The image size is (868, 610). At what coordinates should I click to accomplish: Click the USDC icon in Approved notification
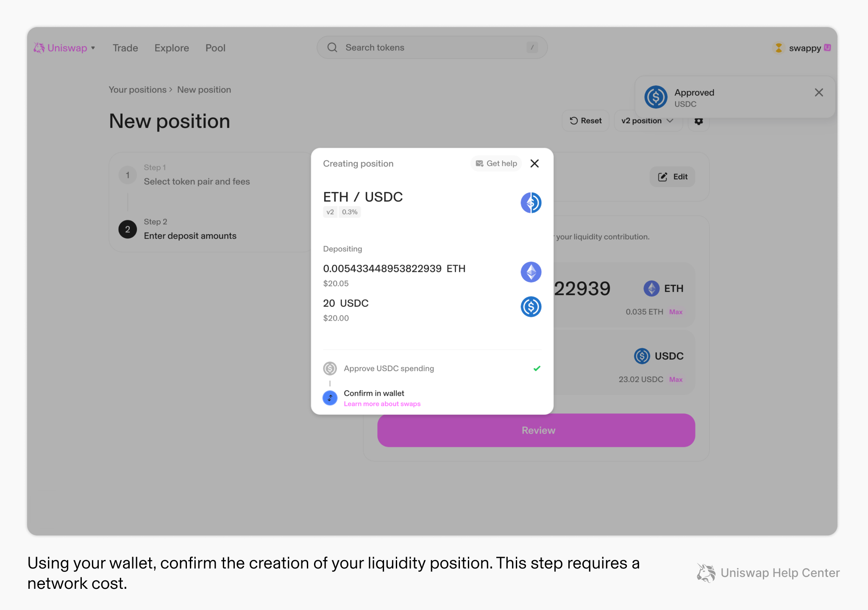coord(656,97)
